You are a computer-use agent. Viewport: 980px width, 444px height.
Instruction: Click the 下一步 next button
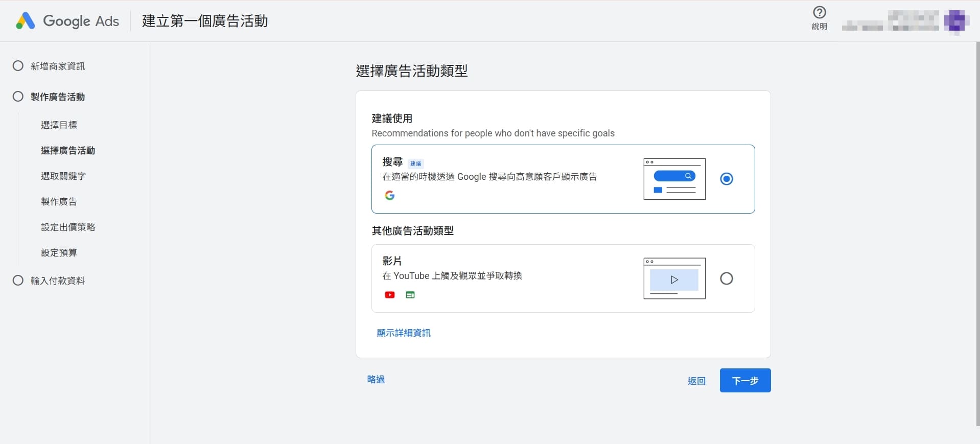coord(745,381)
